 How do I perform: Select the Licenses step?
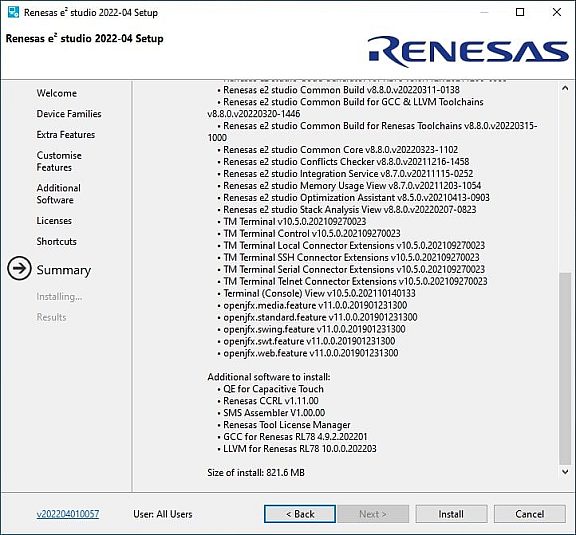[x=54, y=220]
